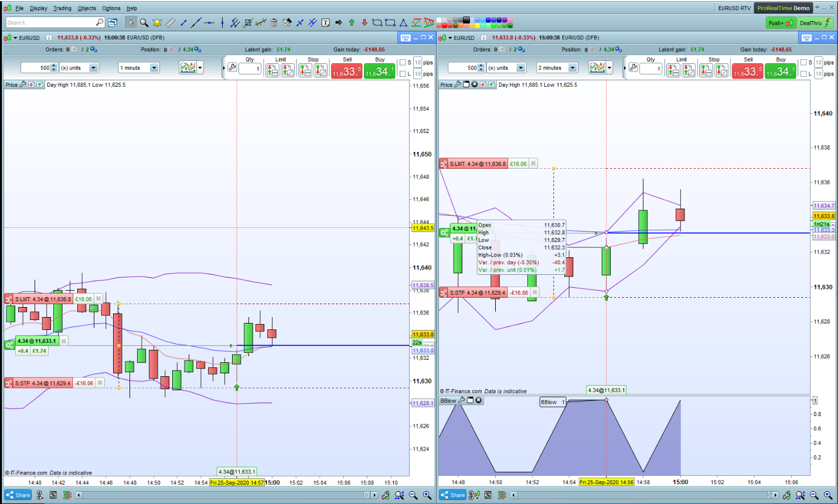Select the triangle drawing tool
The width and height of the screenshot is (838, 504).
403,23
